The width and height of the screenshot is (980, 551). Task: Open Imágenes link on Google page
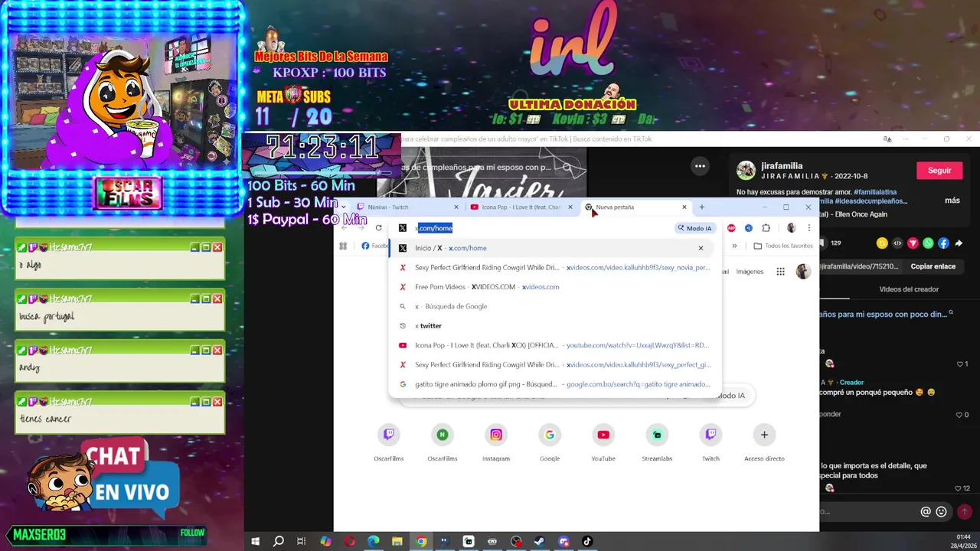(750, 272)
